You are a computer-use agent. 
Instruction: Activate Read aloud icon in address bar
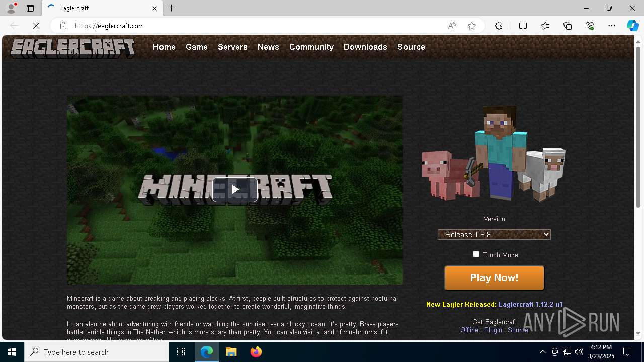click(x=452, y=26)
